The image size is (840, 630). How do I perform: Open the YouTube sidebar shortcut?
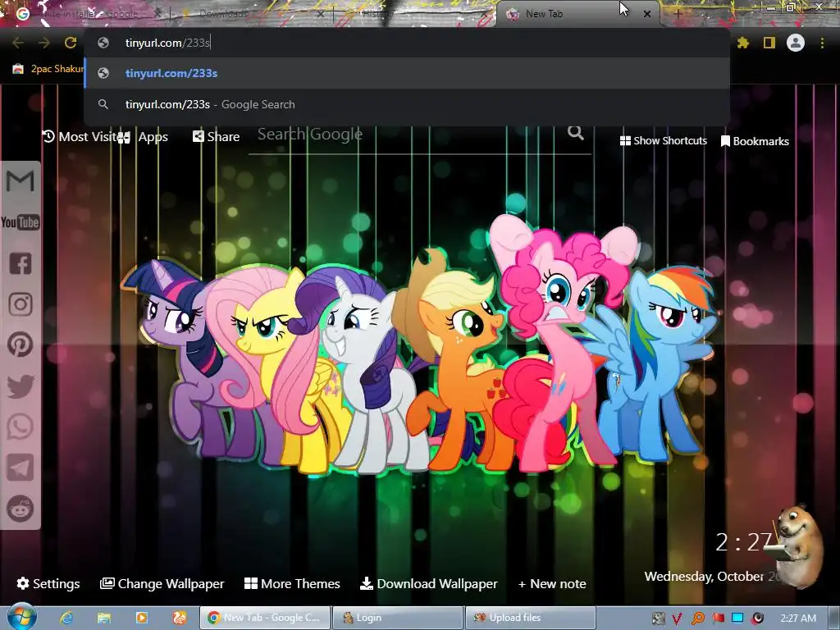coord(21,221)
